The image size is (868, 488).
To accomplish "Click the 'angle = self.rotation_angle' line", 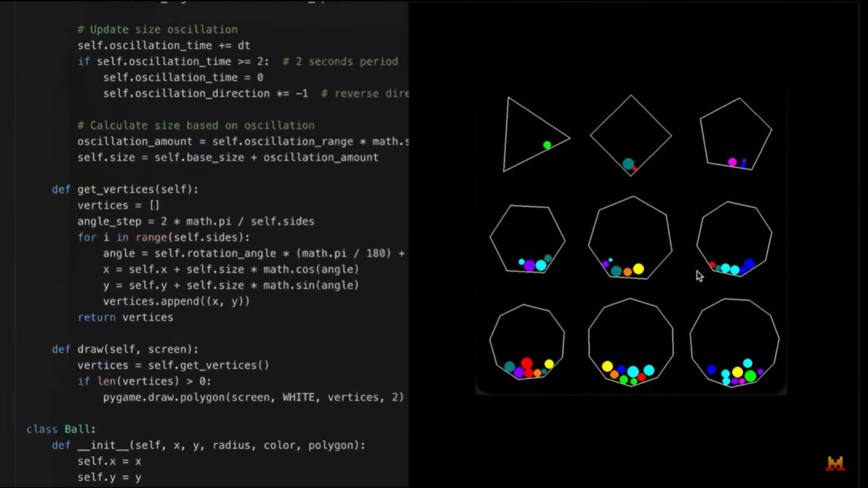I will pyautogui.click(x=254, y=253).
